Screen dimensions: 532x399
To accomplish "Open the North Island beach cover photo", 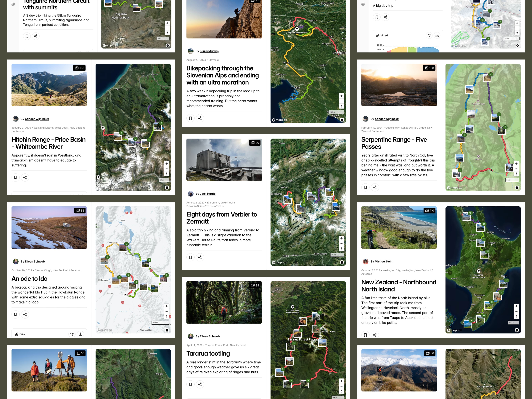I will (x=399, y=227).
